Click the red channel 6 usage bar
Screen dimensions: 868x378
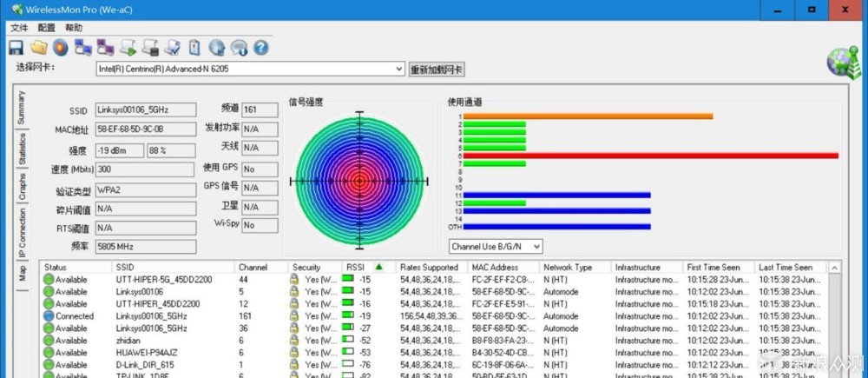tap(651, 156)
